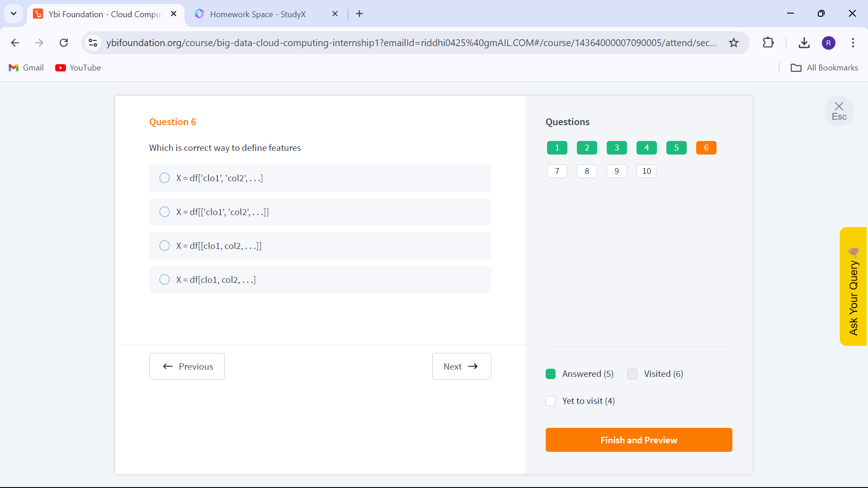Bookmark this page with the star icon
The height and width of the screenshot is (488, 868).
(x=734, y=42)
